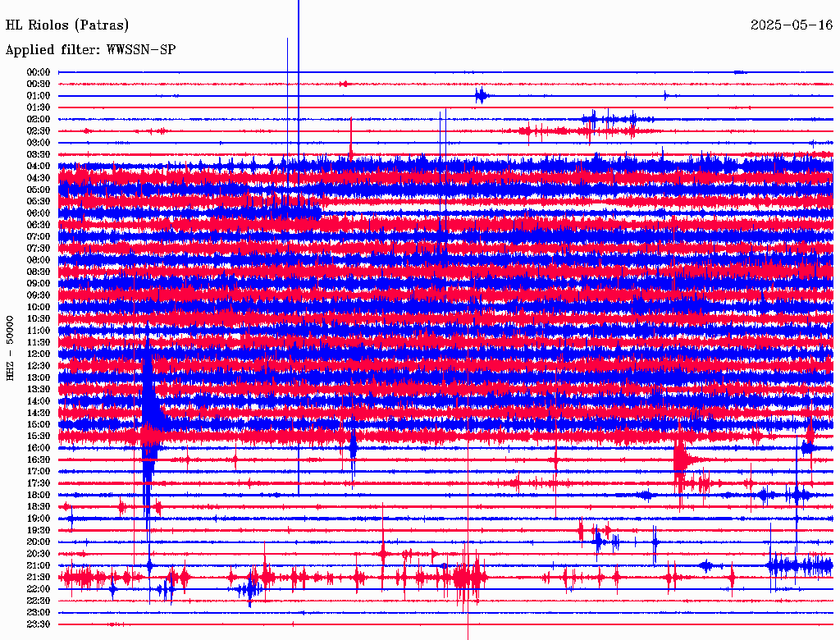Click the 23:30 time label
The width and height of the screenshot is (840, 640).
click(x=39, y=624)
